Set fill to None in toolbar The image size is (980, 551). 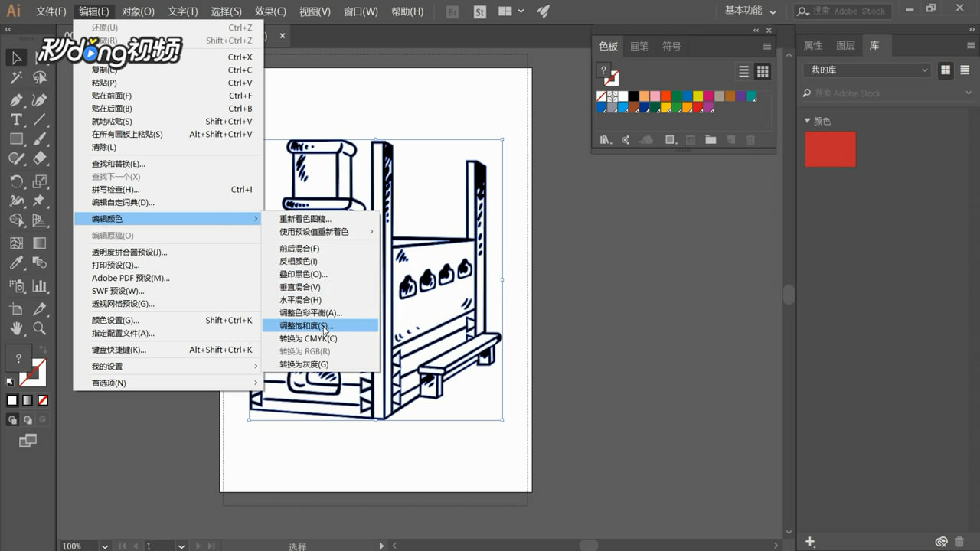43,400
